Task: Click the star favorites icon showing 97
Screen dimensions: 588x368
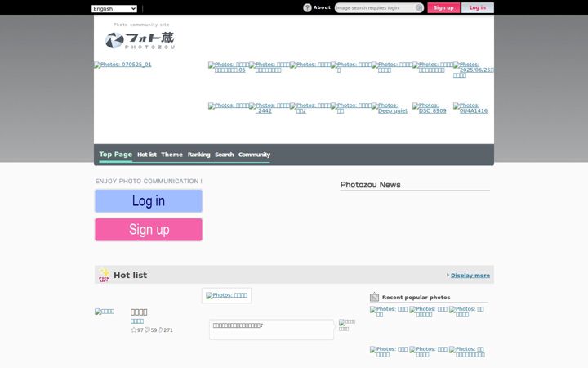Action: coord(133,330)
